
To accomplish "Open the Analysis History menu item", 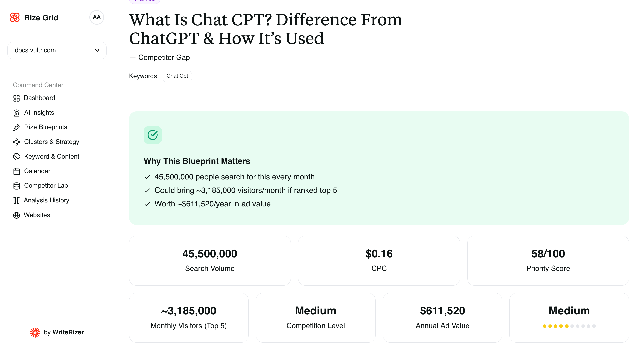I will pyautogui.click(x=47, y=200).
